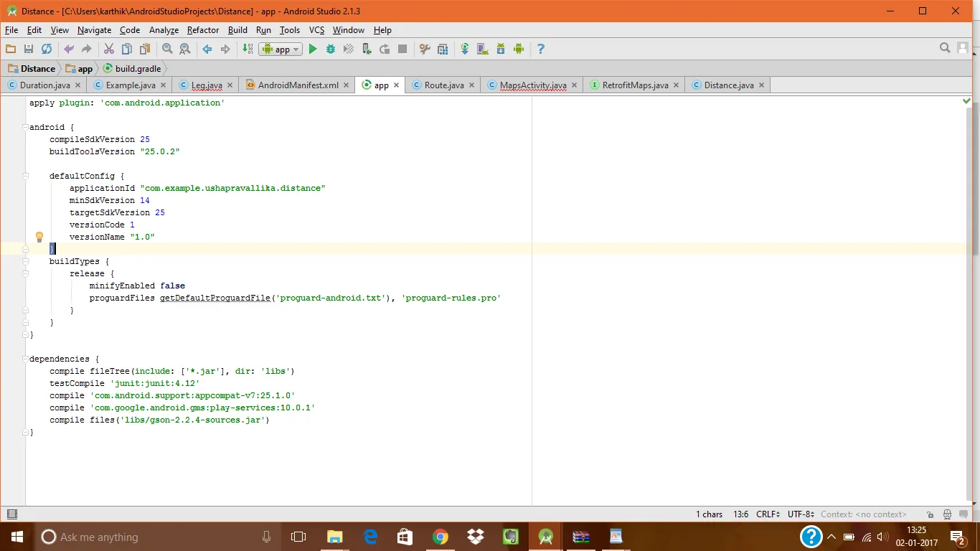Viewport: 980px width, 551px height.
Task: Open Find with the magnifier toolbar icon
Action: pyautogui.click(x=167, y=49)
